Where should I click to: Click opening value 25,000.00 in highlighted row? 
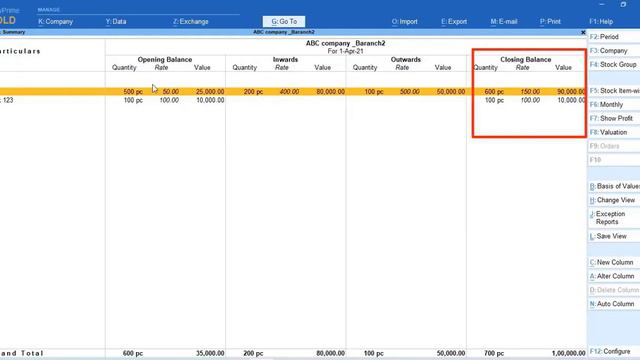pyautogui.click(x=210, y=92)
